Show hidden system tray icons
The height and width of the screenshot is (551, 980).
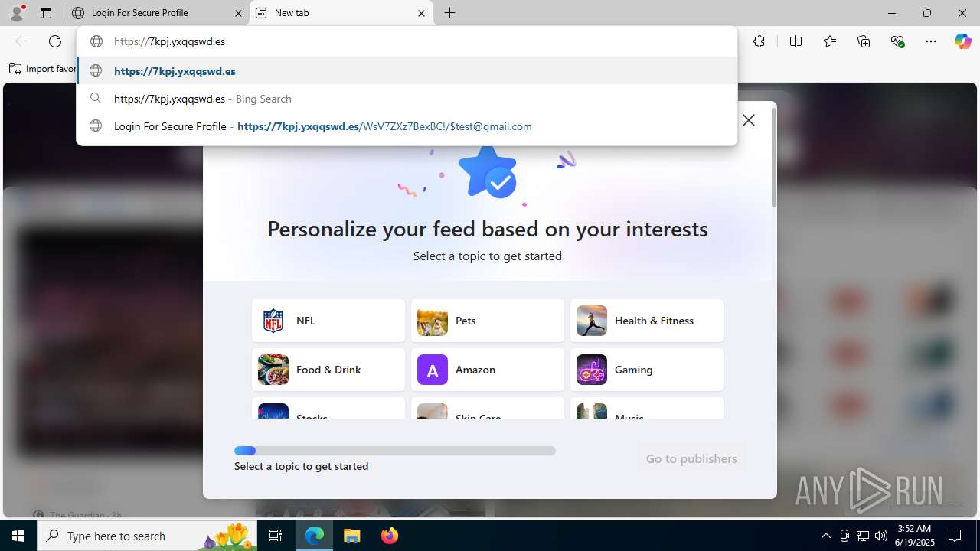[x=825, y=536]
